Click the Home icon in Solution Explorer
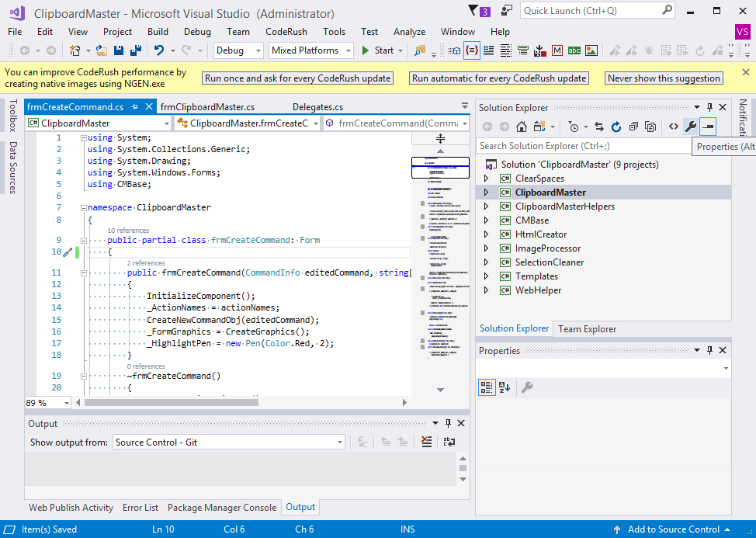This screenshot has height=538, width=756. pyautogui.click(x=522, y=127)
